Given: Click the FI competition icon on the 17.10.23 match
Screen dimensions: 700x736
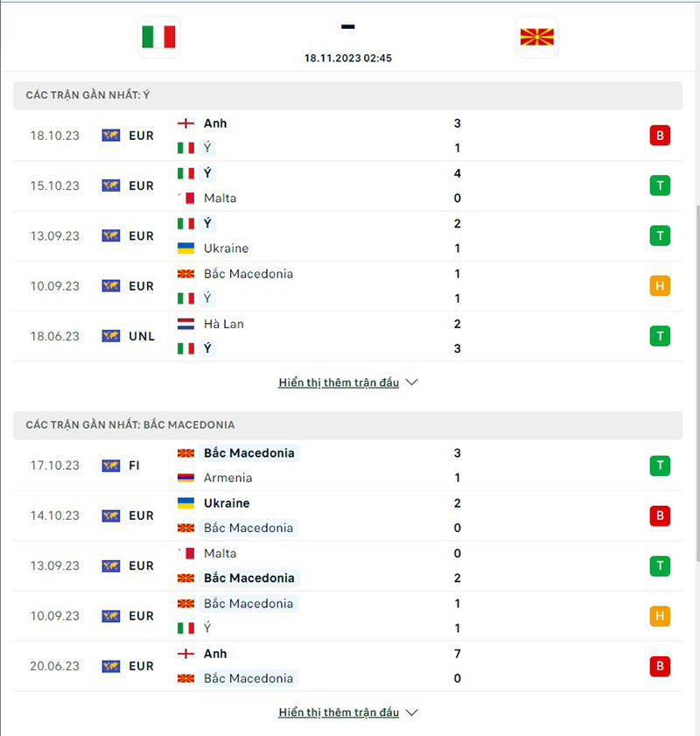Looking at the screenshot, I should 111,466.
